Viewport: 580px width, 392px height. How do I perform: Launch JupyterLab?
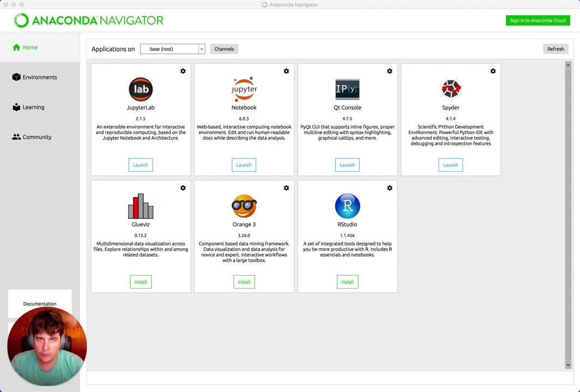141,165
